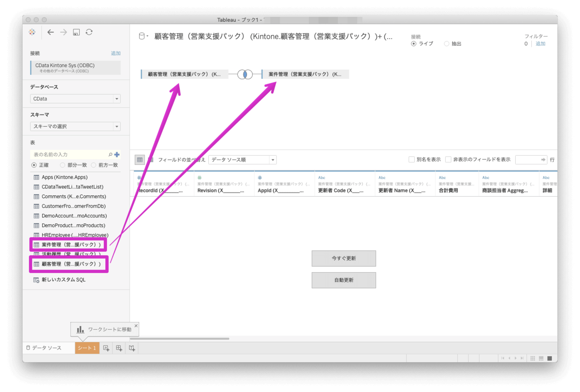Click the number type icon above AppId

click(x=260, y=178)
